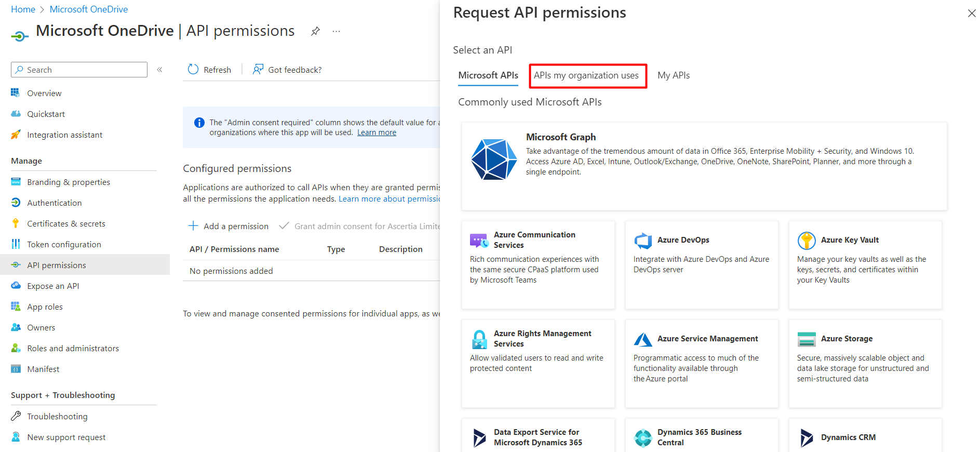Click the Got feedback person icon
980x452 pixels.
(258, 70)
